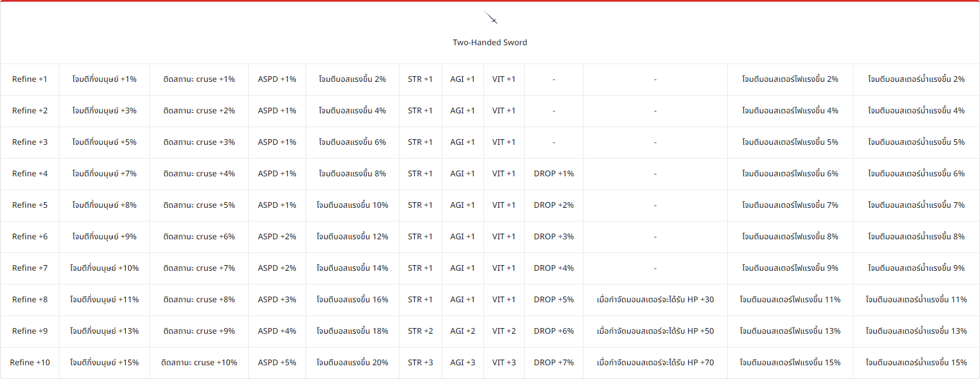The height and width of the screenshot is (379, 980).
Task: Click the Refine +8 row label
Action: [30, 299]
